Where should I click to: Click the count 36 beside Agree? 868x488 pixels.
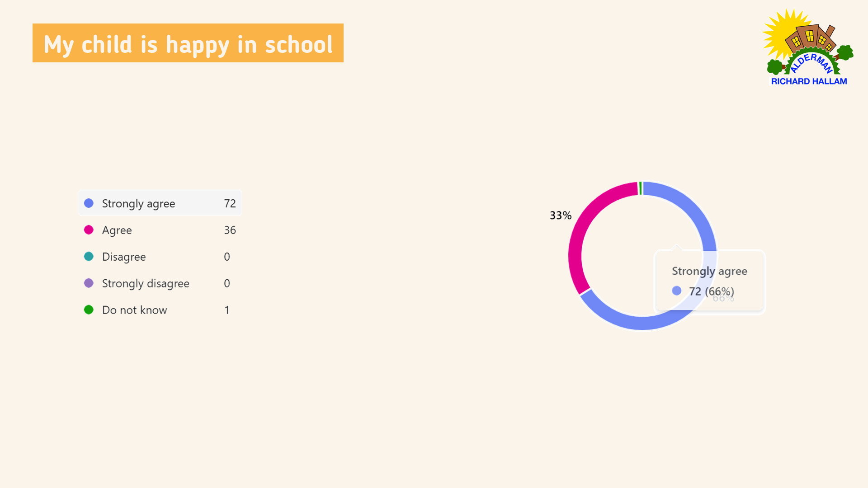point(230,230)
